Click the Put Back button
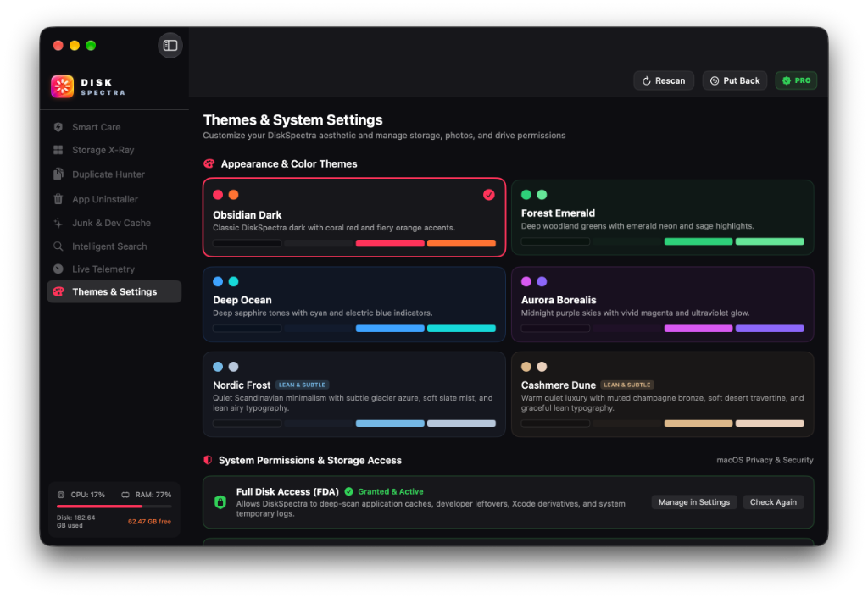 click(x=735, y=80)
